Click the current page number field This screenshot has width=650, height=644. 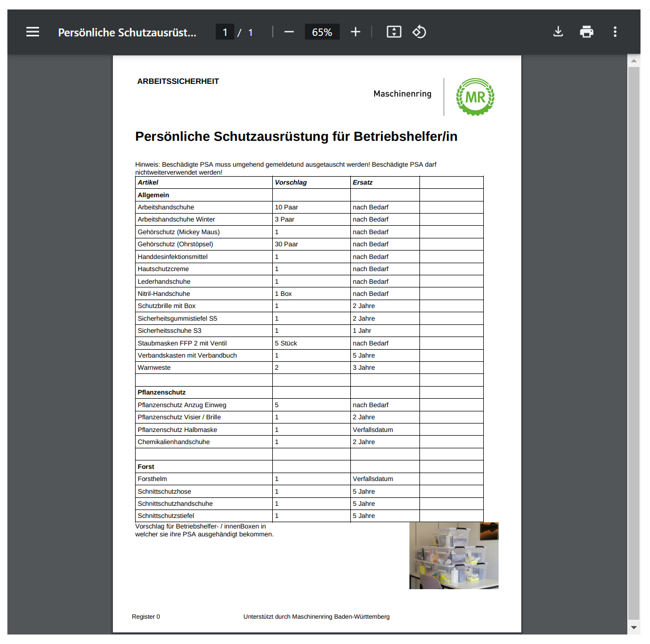click(225, 32)
